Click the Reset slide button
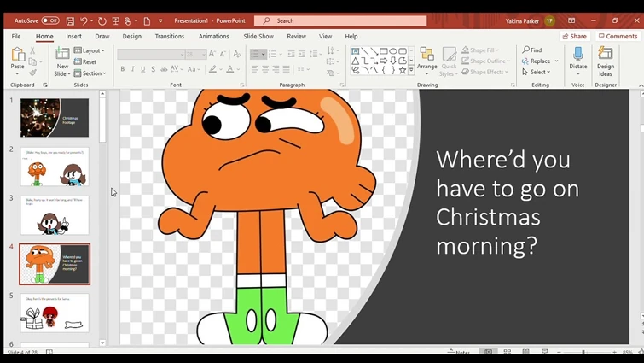Screen dimensions: 644x363 (x=85, y=62)
